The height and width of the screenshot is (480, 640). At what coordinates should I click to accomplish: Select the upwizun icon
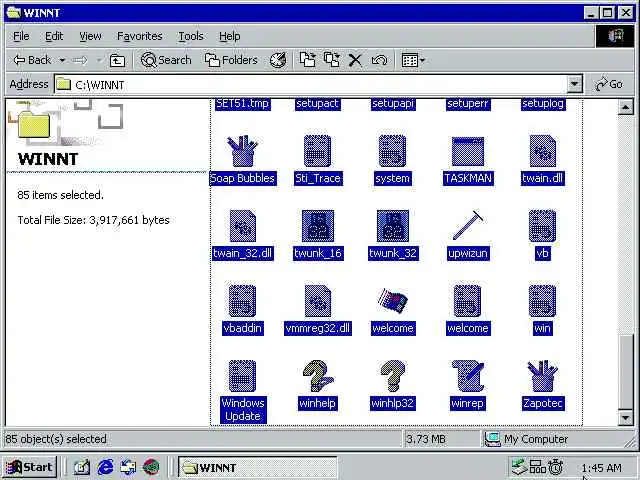(x=468, y=226)
